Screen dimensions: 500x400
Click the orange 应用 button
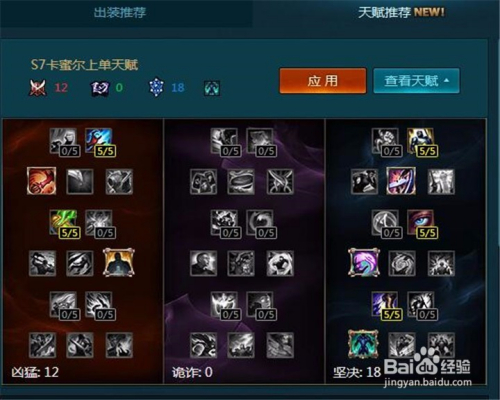tap(323, 81)
